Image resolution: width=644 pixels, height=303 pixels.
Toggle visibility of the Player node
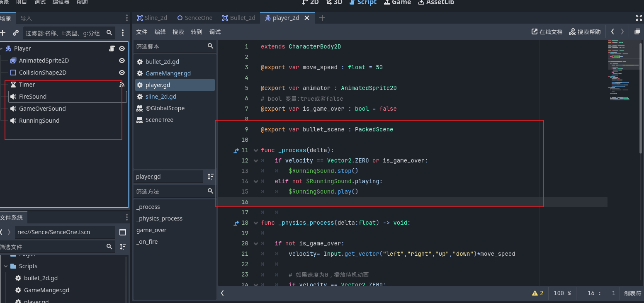122,48
